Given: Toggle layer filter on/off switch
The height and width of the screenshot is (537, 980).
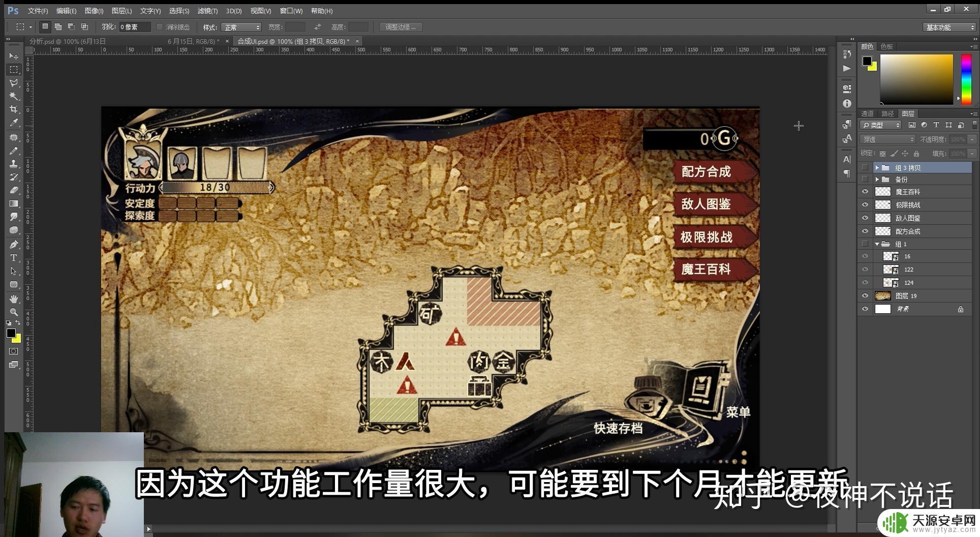Looking at the screenshot, I should click(x=974, y=125).
